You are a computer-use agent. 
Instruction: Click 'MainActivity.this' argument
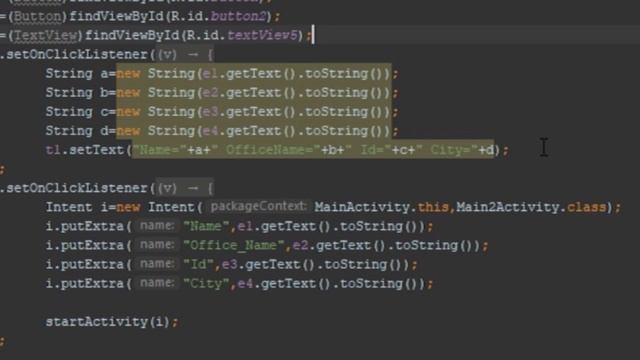[382, 207]
